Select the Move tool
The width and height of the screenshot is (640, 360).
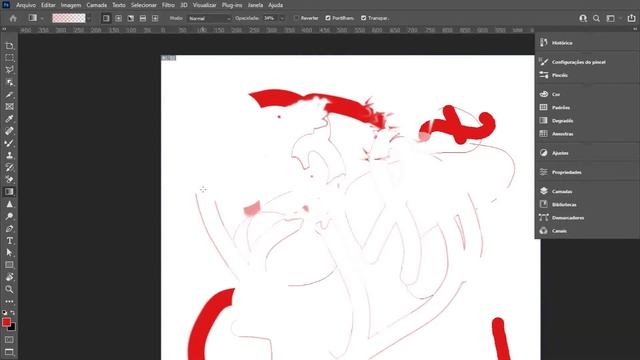[9, 46]
